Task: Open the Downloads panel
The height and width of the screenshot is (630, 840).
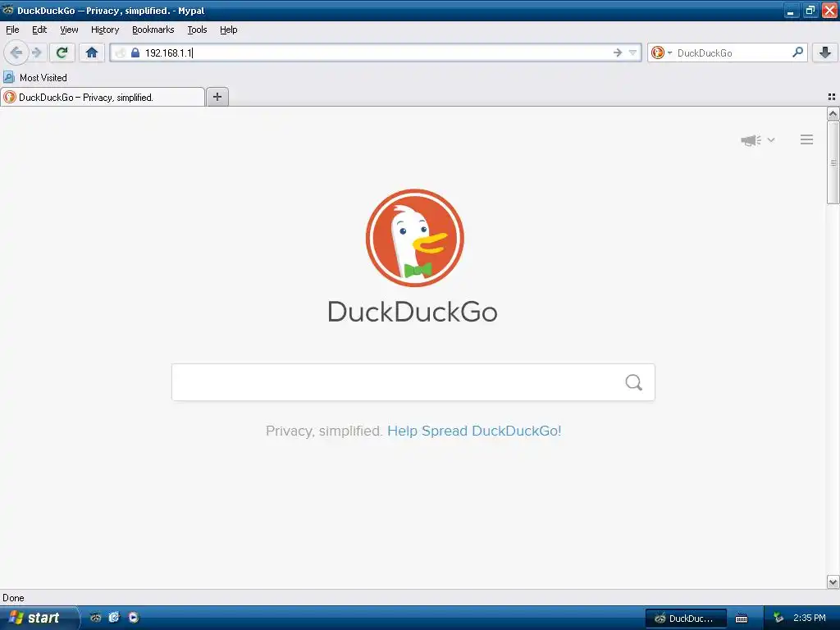Action: [825, 52]
